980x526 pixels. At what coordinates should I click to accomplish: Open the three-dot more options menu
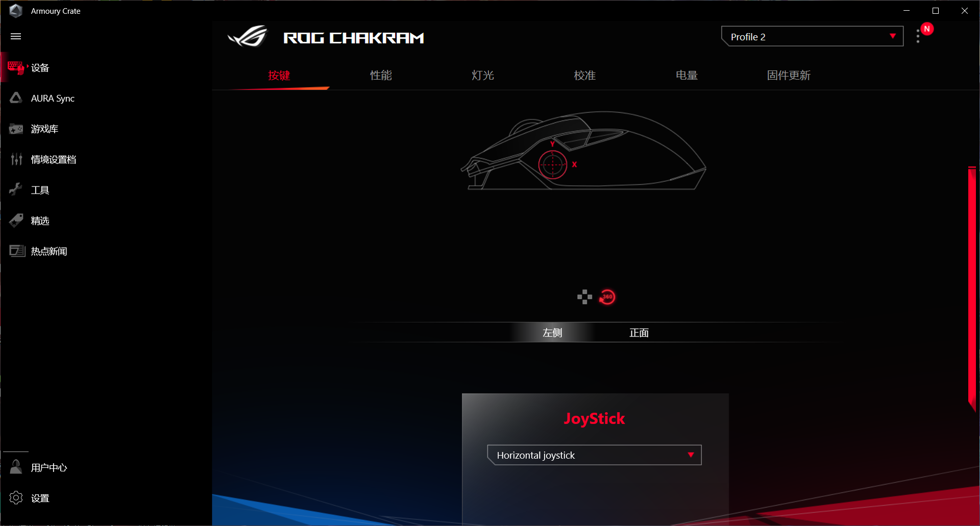click(918, 36)
